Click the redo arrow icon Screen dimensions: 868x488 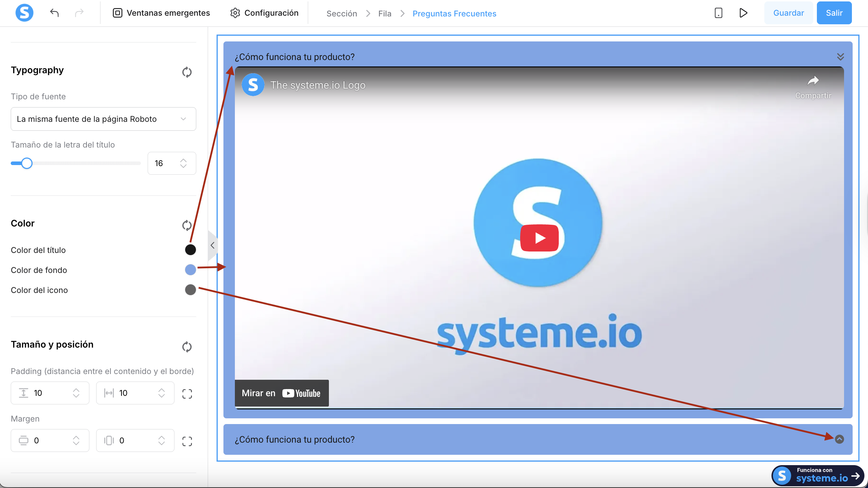coord(79,13)
